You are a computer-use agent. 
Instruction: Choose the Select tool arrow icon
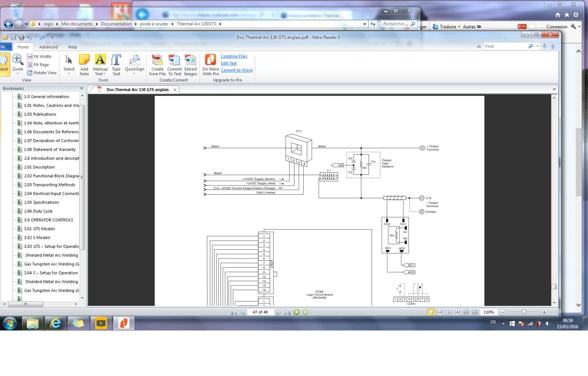(69, 59)
